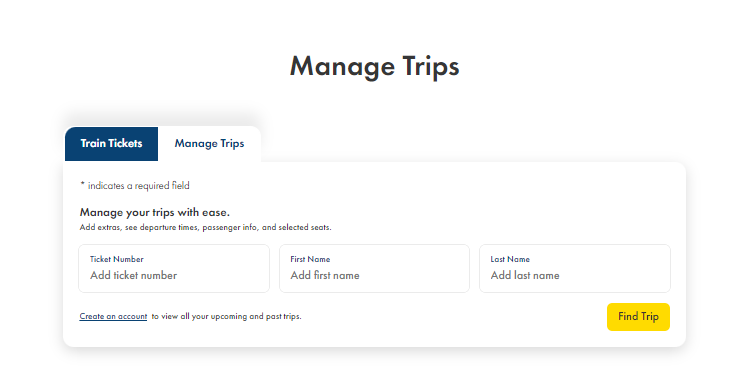The width and height of the screenshot is (746, 378).
Task: Click the asterisk before 'indicates a required field'
Action: pyautogui.click(x=82, y=184)
